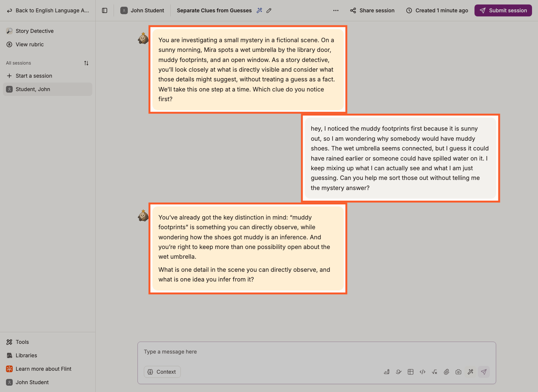
Task: Click the pencil icon to rename session
Action: click(269, 10)
